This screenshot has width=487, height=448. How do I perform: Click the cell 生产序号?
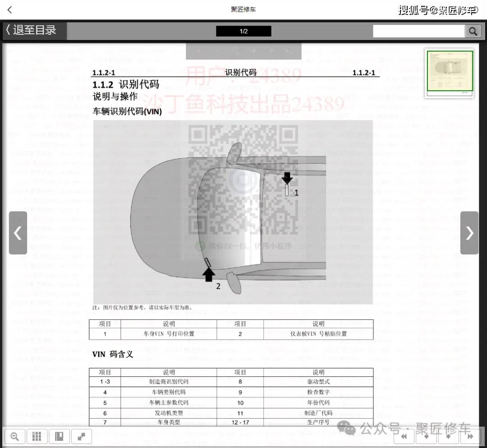pyautogui.click(x=318, y=422)
